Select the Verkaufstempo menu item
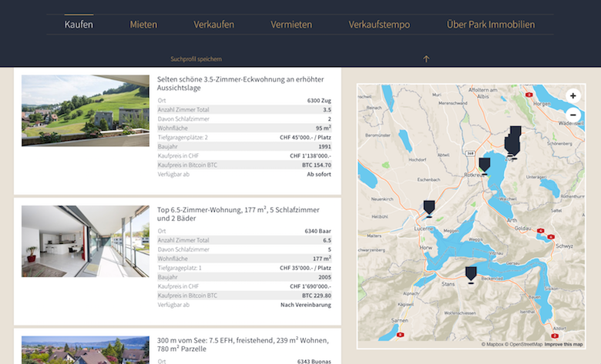The width and height of the screenshot is (601, 364). coord(379,25)
